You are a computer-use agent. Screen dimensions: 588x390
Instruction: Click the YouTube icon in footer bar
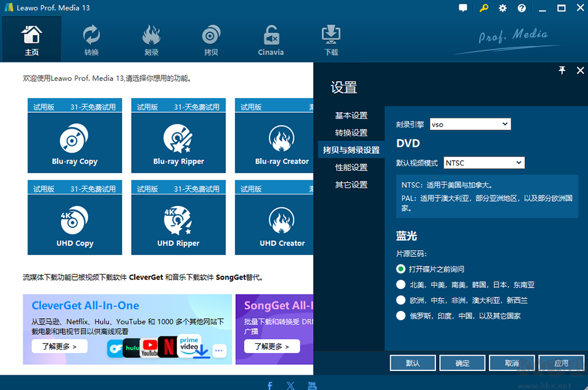pos(312,386)
